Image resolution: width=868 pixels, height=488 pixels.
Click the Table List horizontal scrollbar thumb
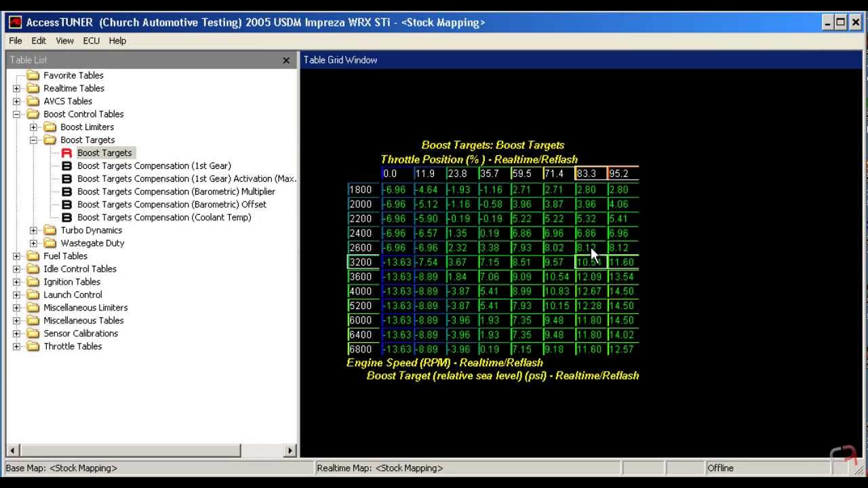pyautogui.click(x=130, y=450)
